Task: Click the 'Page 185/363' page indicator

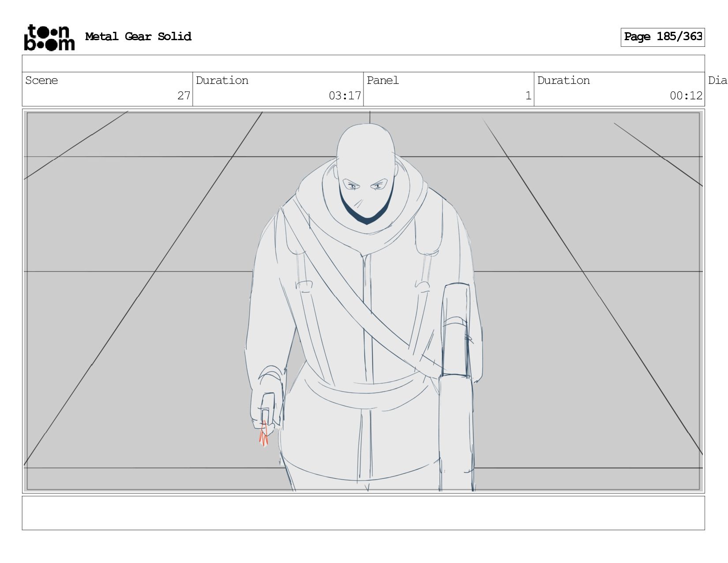Action: coord(663,37)
